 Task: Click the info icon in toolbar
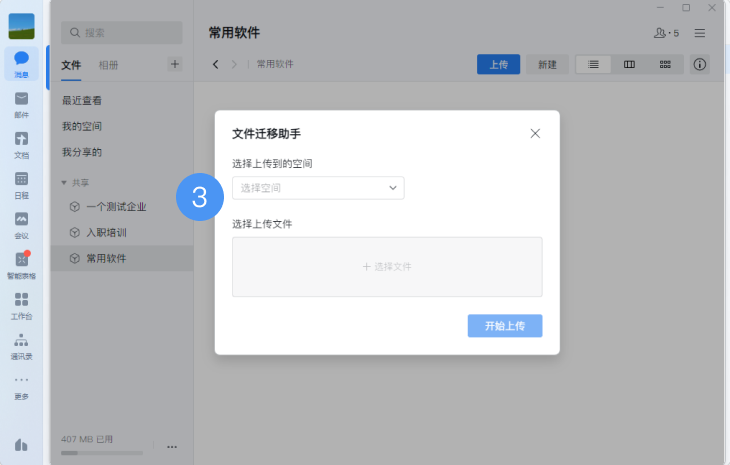pos(700,64)
